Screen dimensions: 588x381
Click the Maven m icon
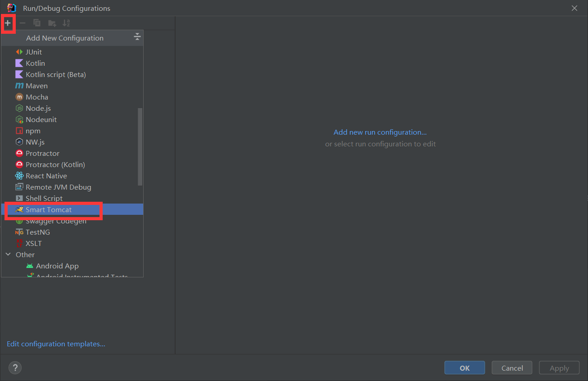pos(19,86)
